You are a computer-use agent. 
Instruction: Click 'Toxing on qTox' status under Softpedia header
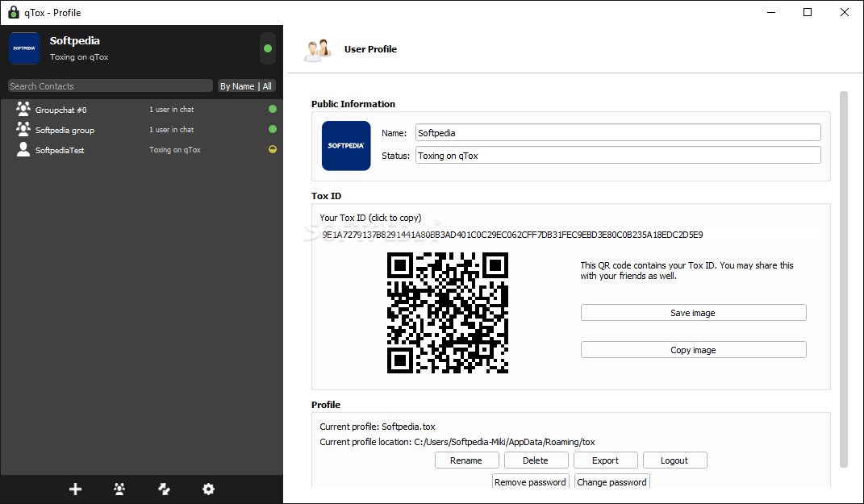pos(79,56)
